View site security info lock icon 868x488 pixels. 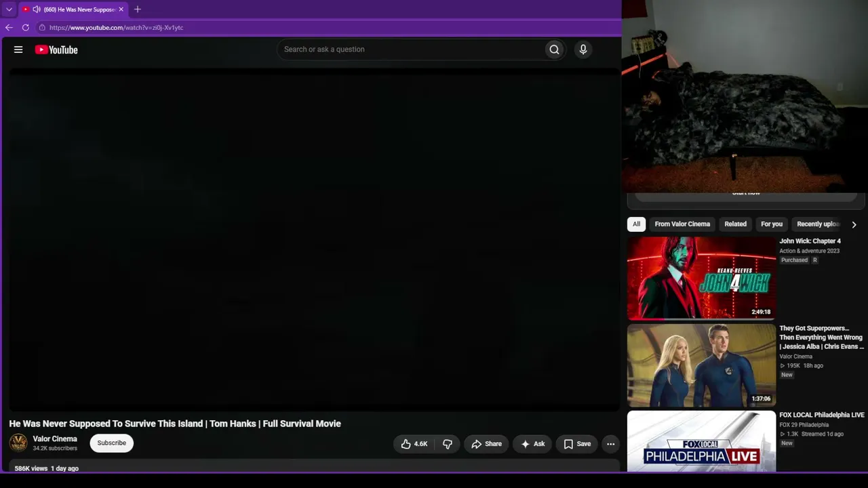click(42, 28)
